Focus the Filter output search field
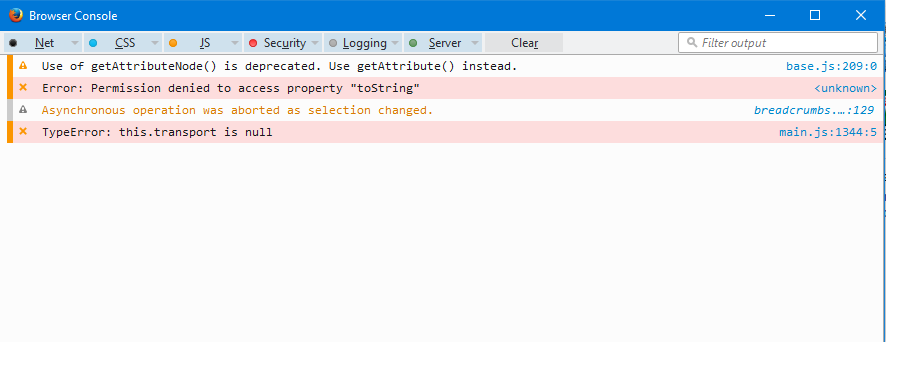900x368 pixels. point(778,42)
